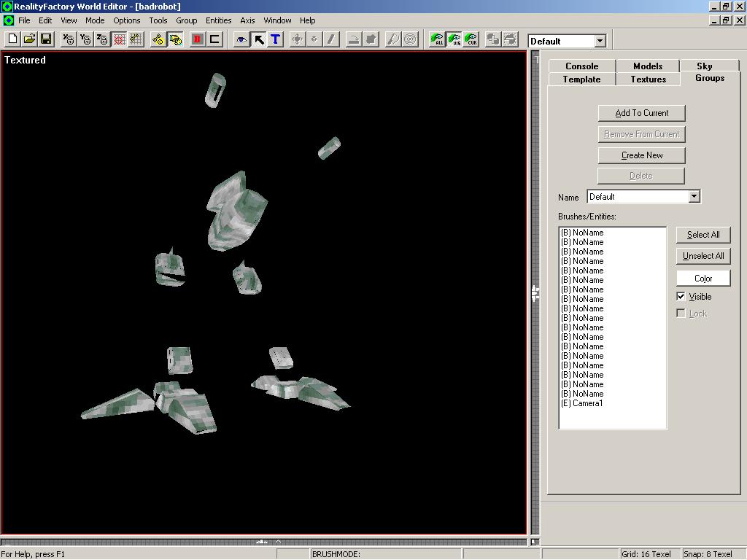Viewport: 747px width, 560px height.
Task: Save the level with floppy icon
Action: point(45,39)
